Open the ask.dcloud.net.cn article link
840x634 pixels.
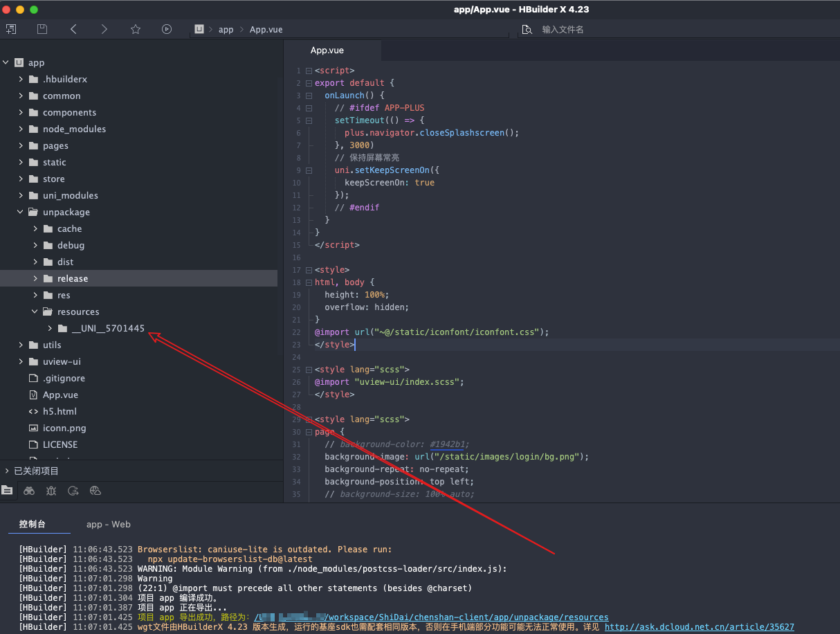[x=698, y=626]
